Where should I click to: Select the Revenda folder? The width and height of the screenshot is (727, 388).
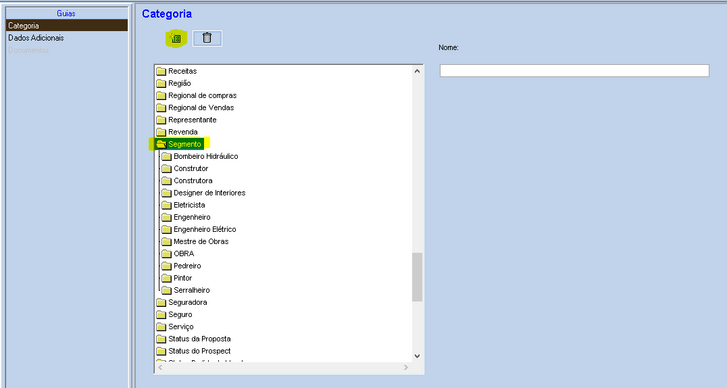(183, 132)
